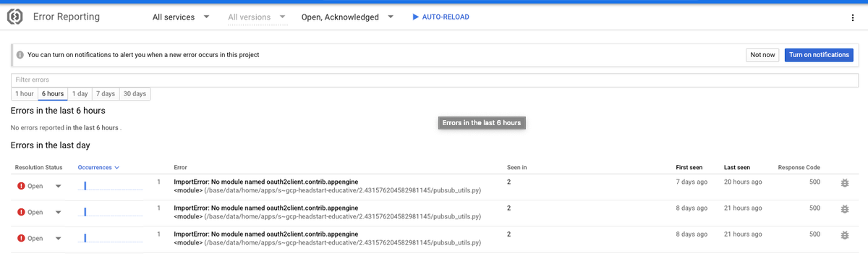This screenshot has height=272, width=868.
Task: Click the red Open status icon in the row first seen 7 days ago
Action: 21,186
